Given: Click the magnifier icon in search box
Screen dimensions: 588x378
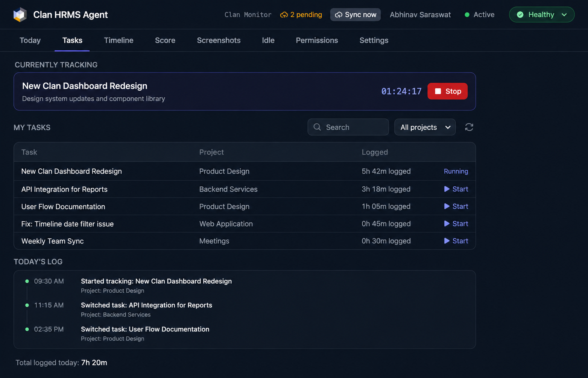Looking at the screenshot, I should point(317,127).
